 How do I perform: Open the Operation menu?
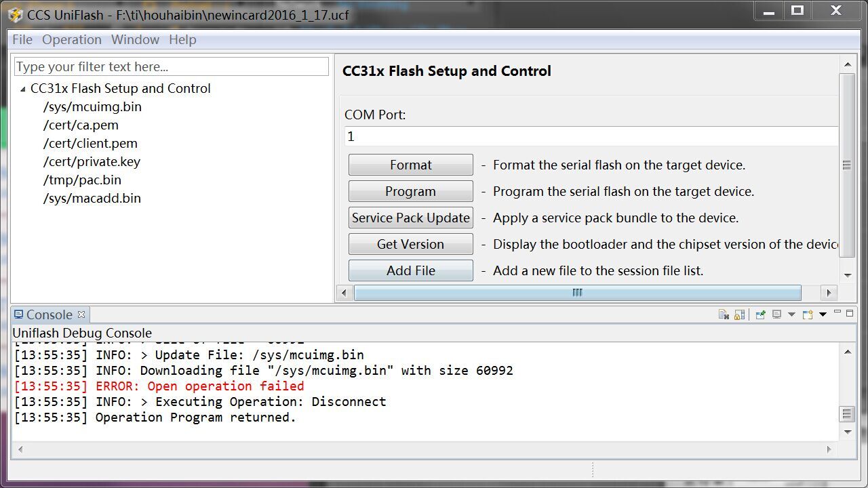click(72, 40)
